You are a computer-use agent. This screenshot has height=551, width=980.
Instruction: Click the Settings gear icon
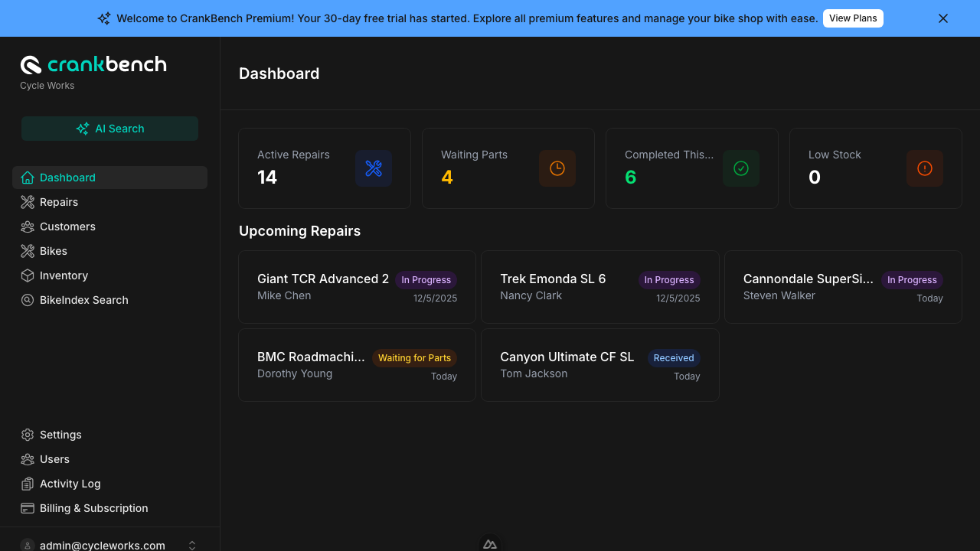tap(27, 435)
